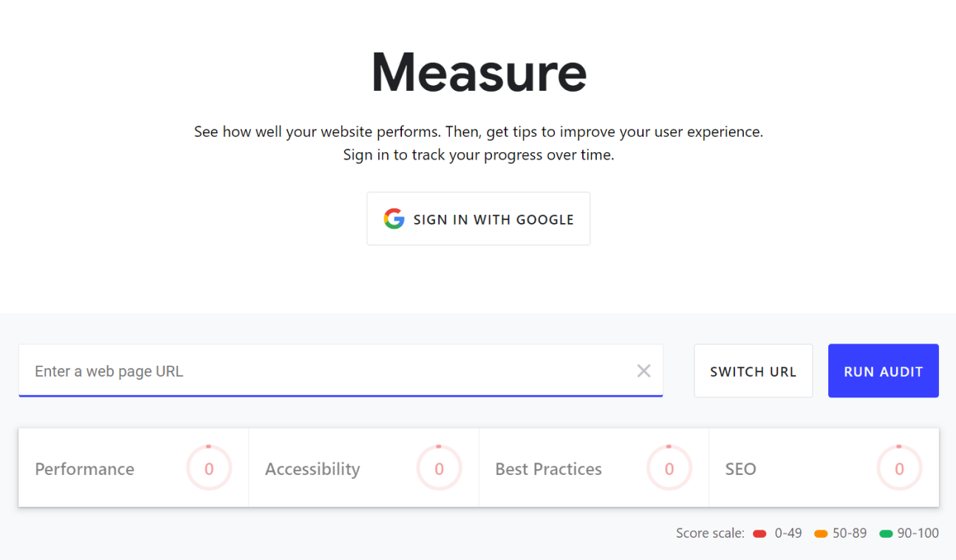956x560 pixels.
Task: Click the Score scale legend label
Action: click(710, 533)
